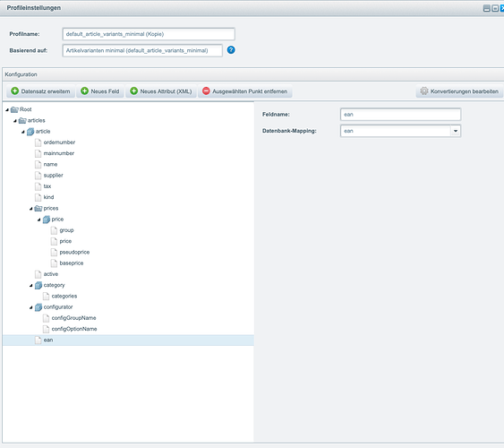Image resolution: width=504 pixels, height=448 pixels.
Task: Click the kind file icon
Action: (38, 197)
